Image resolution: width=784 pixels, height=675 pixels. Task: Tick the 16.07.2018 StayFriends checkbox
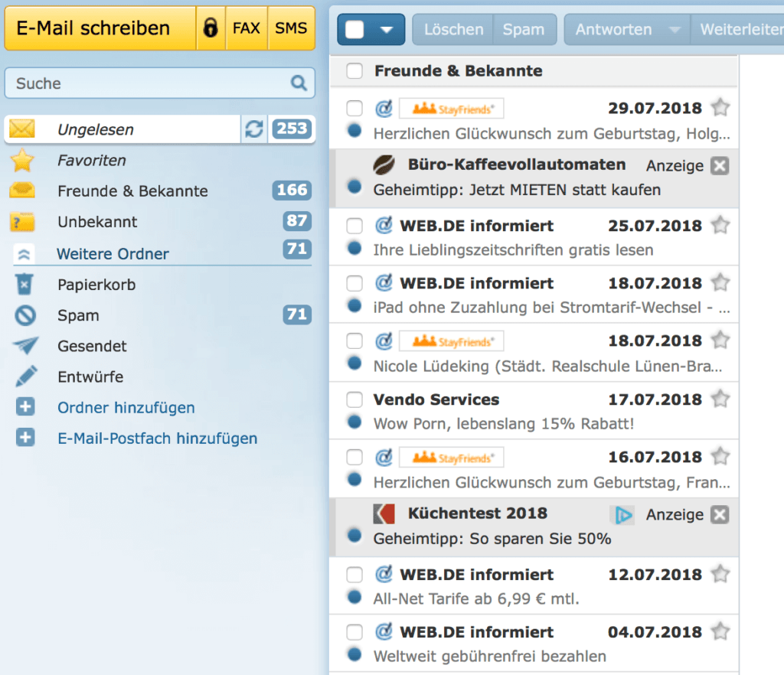pyautogui.click(x=354, y=457)
